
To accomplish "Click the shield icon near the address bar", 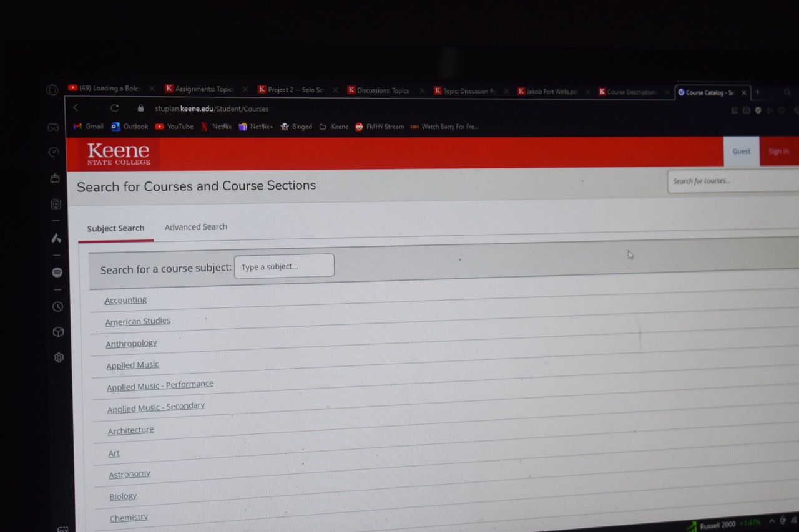I will (x=758, y=110).
